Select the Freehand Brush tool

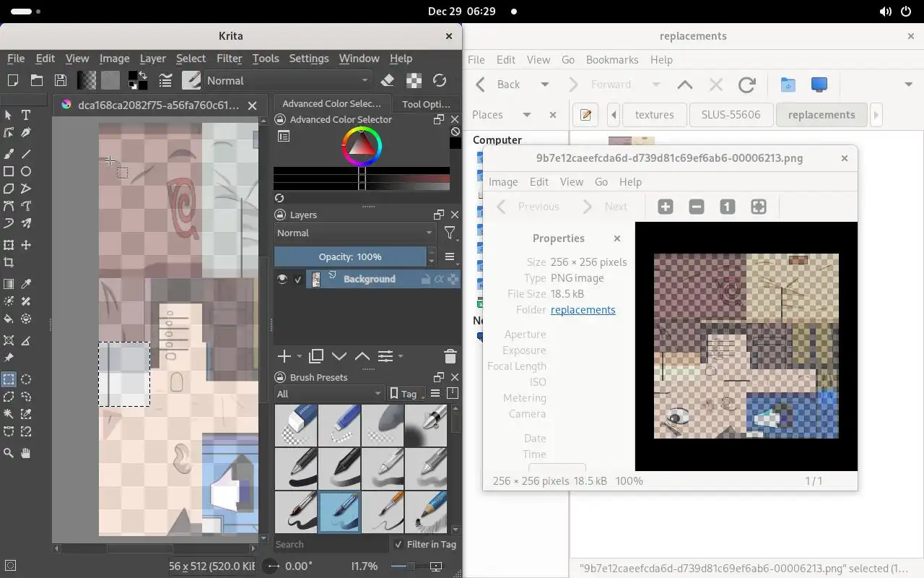pyautogui.click(x=9, y=154)
